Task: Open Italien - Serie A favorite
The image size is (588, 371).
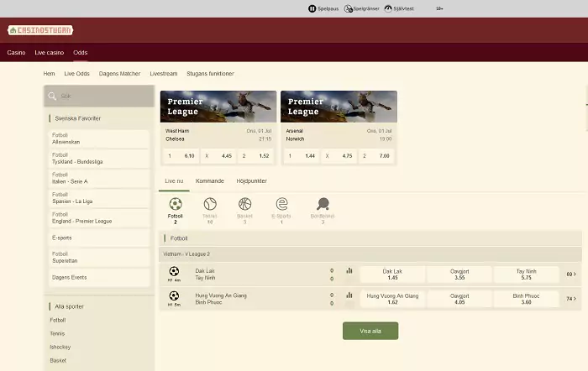Action: coord(99,179)
